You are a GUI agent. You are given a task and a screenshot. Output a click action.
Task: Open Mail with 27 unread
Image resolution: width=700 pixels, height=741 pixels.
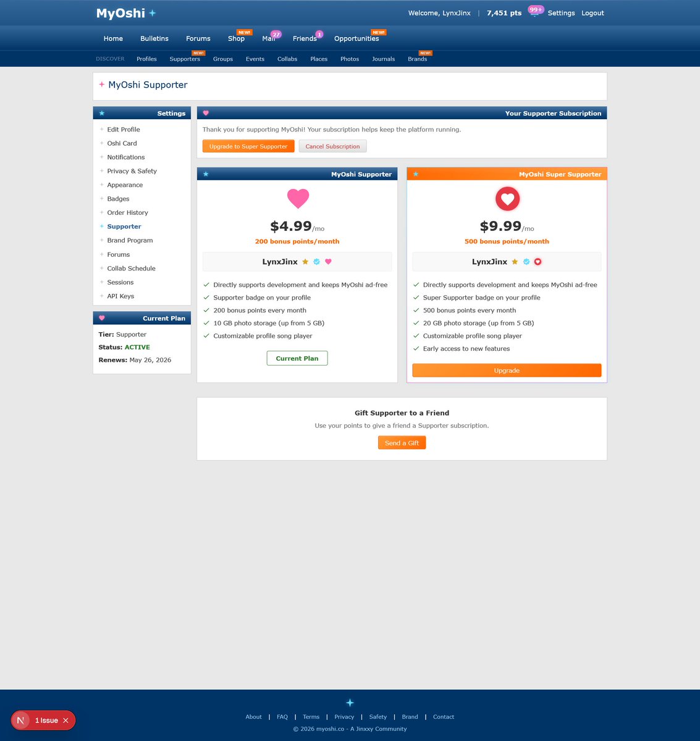coord(269,38)
